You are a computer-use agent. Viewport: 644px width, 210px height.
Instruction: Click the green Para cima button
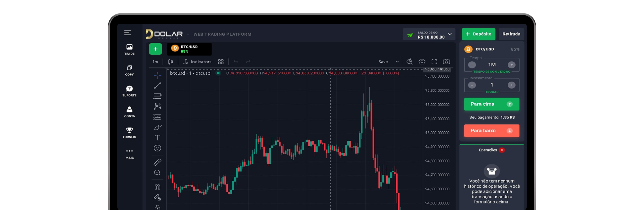click(x=491, y=104)
